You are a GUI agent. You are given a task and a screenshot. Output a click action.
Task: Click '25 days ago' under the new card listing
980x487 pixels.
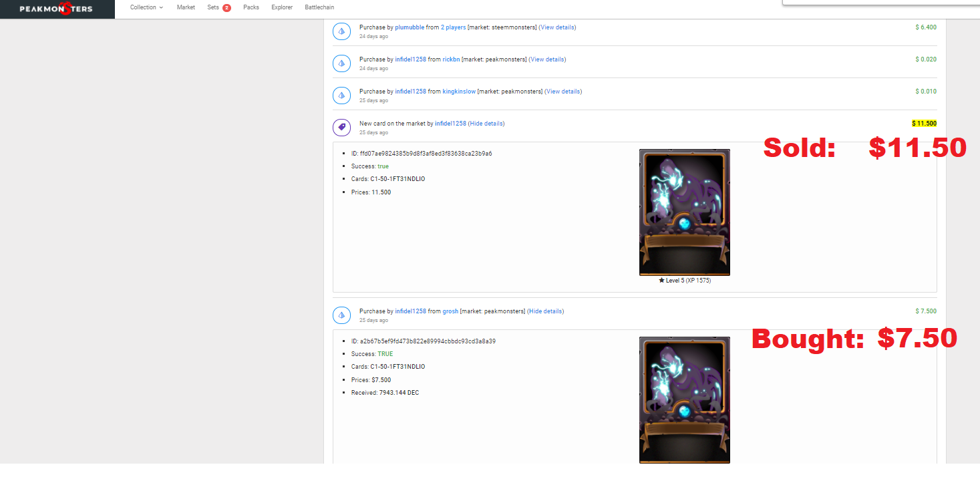click(x=372, y=132)
